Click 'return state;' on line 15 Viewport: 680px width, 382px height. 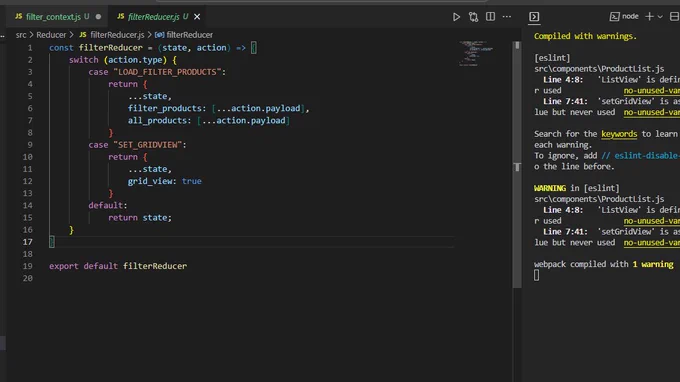(140, 218)
